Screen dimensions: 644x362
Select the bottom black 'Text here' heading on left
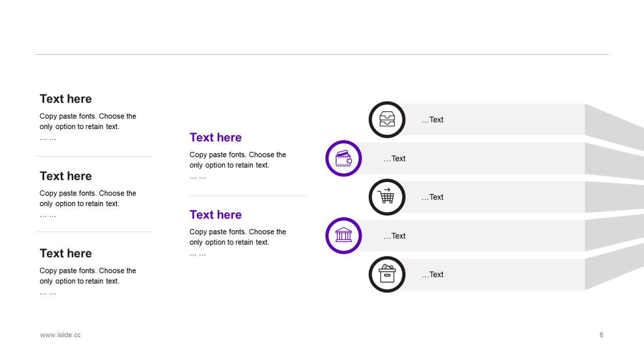click(66, 253)
